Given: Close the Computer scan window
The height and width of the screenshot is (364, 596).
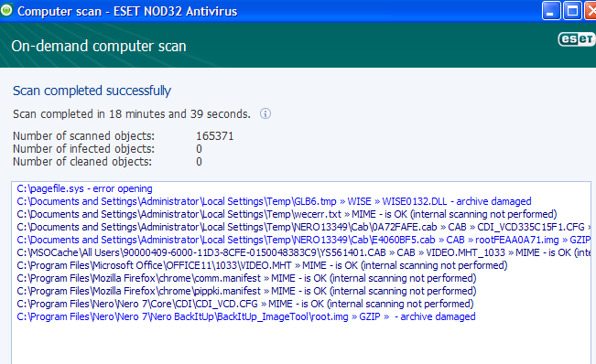Looking at the screenshot, I should point(591,11).
